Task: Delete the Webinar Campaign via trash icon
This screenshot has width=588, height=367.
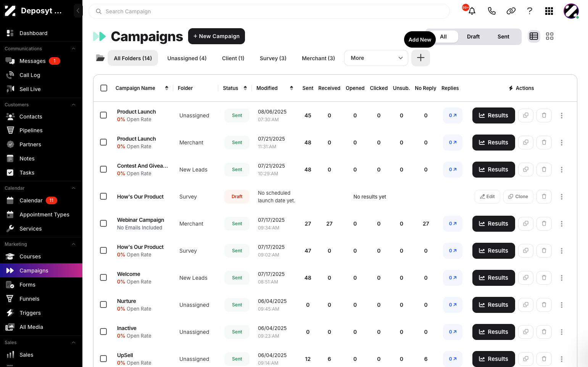Action: pos(544,224)
